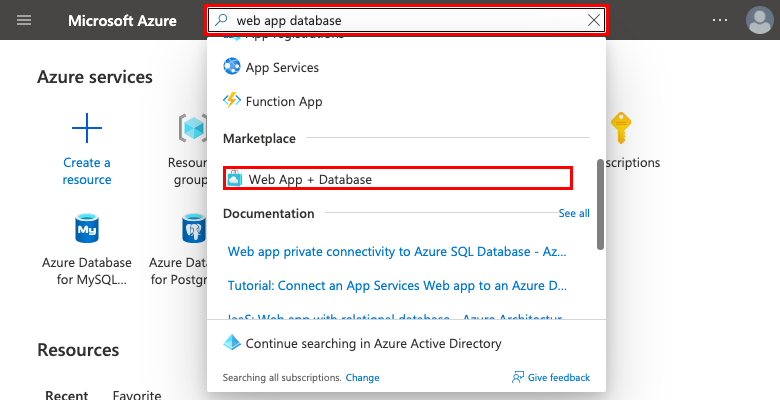Click Change subscriptions link
Image resolution: width=780 pixels, height=400 pixels.
(362, 378)
